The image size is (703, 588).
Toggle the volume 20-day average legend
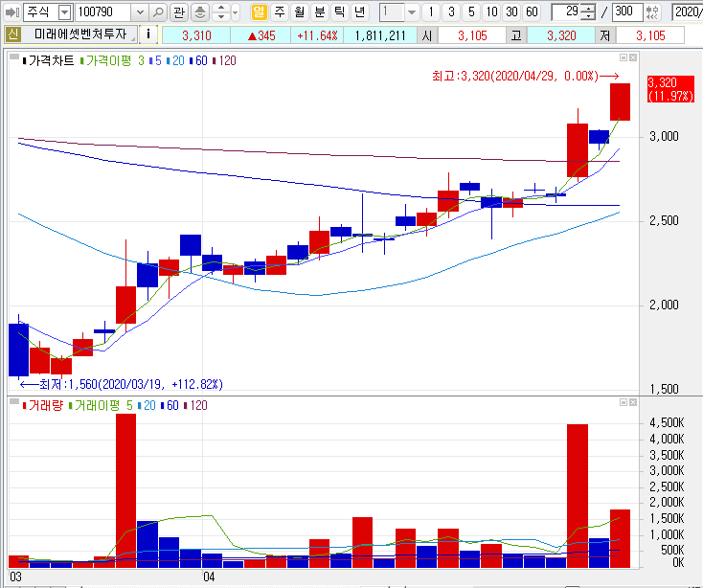(147, 405)
